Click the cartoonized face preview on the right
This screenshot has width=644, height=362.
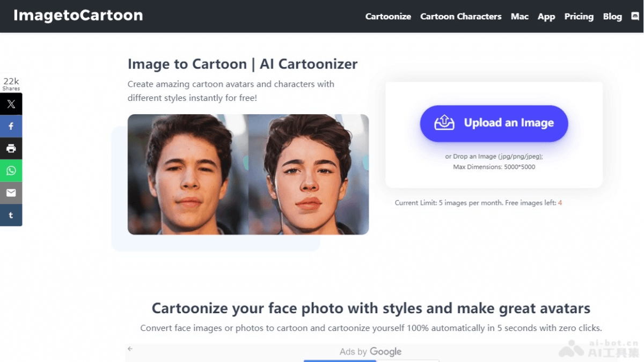pyautogui.click(x=309, y=174)
